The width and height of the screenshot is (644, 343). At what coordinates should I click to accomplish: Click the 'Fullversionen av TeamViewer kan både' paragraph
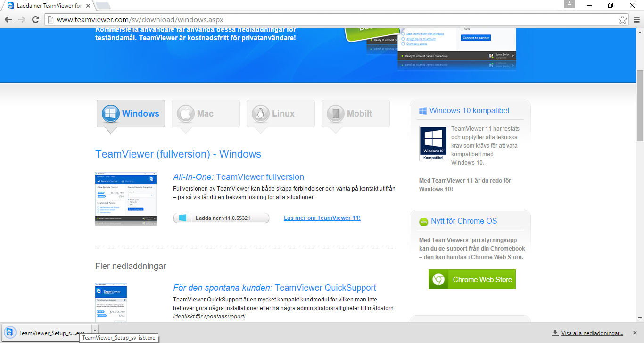coord(284,192)
